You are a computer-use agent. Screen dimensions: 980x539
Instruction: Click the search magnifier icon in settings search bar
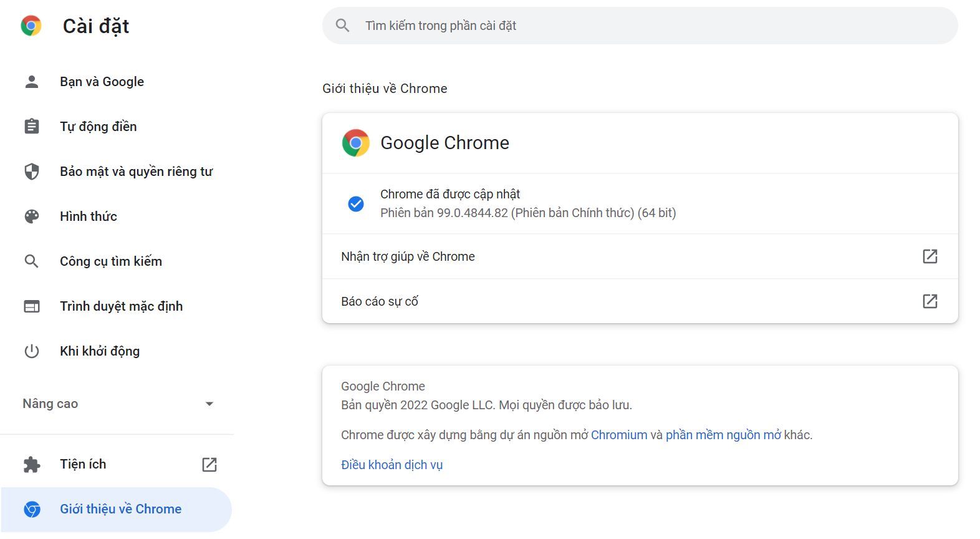tap(342, 26)
